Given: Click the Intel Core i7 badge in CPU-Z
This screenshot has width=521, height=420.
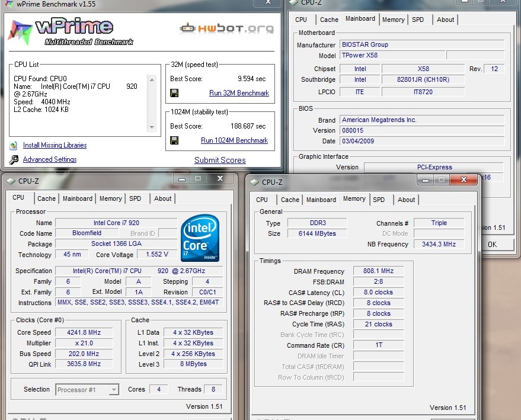Looking at the screenshot, I should coord(200,238).
